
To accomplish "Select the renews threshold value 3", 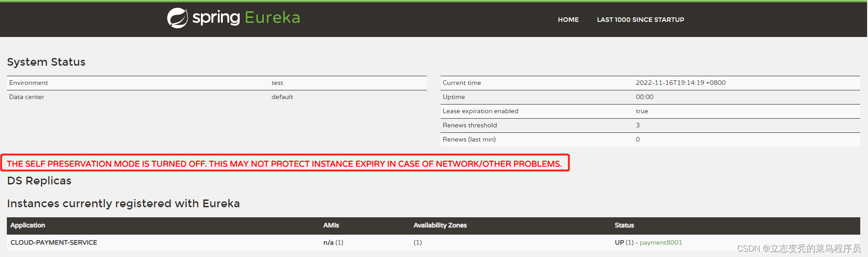I will (637, 125).
